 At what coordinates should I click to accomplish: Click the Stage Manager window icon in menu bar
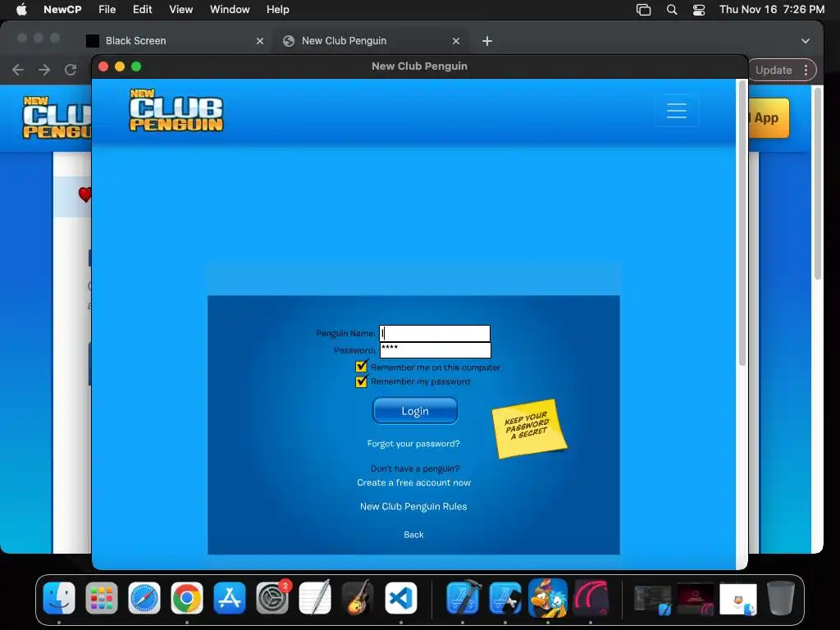point(643,10)
